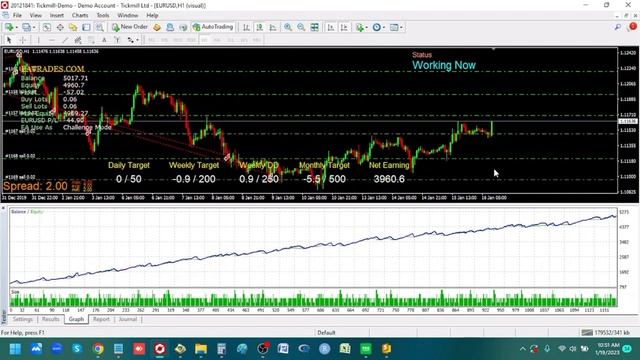640x360 pixels.
Task: Click the New Order button
Action: (130, 27)
